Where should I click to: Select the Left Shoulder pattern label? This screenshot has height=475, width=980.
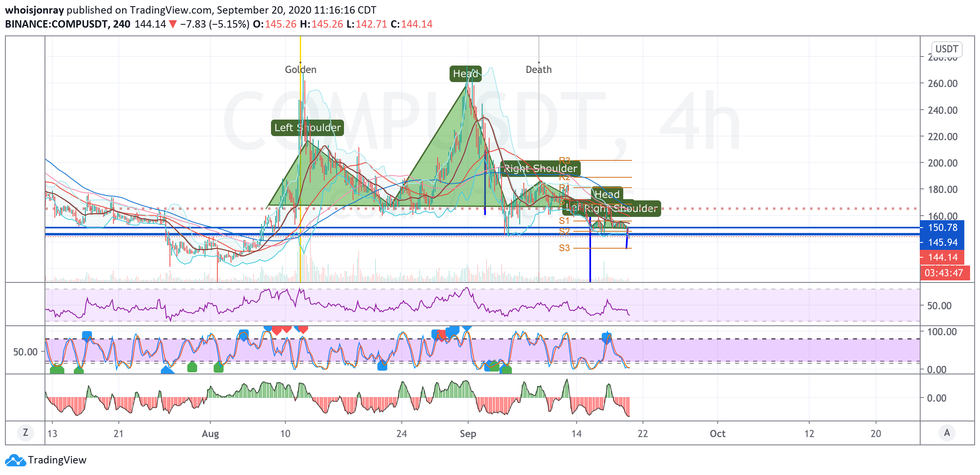click(x=307, y=128)
